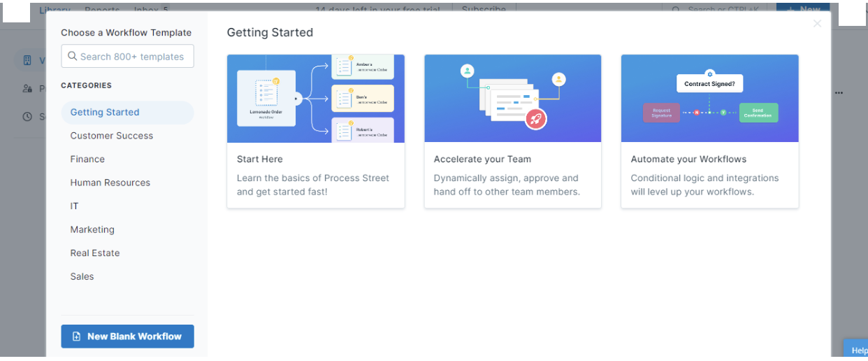Open the Customer Success category
The width and height of the screenshot is (868, 361).
point(112,136)
